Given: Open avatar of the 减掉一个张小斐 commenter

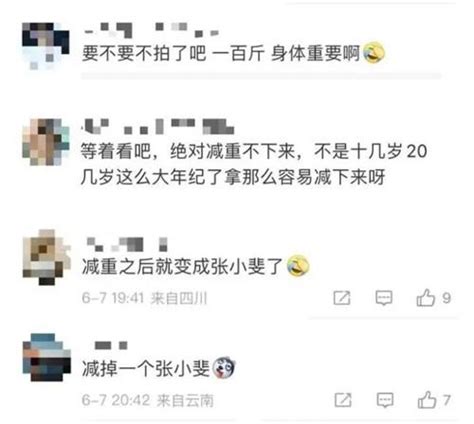Looking at the screenshot, I should 47,357.
